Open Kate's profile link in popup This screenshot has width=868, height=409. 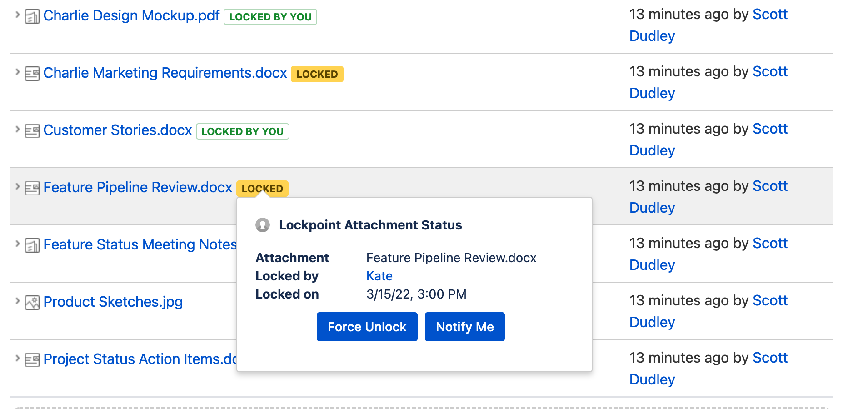coord(379,276)
